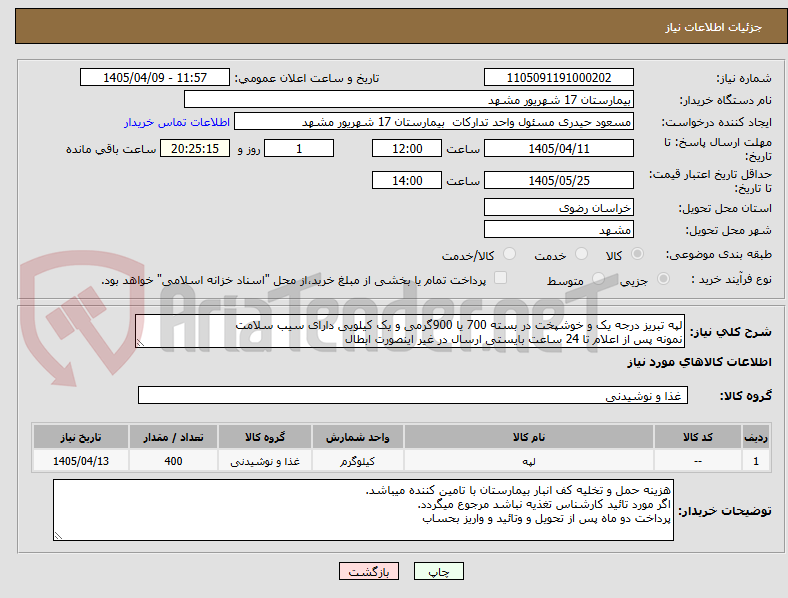The image size is (788, 598).
Task: Click the request creator field مسعود حیدری
Action: coord(434,122)
